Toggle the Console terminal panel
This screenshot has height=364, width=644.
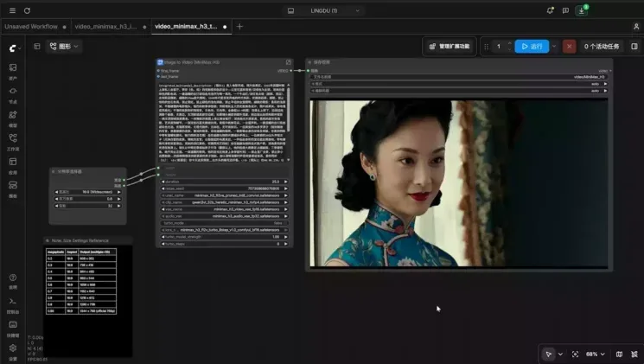tap(13, 305)
